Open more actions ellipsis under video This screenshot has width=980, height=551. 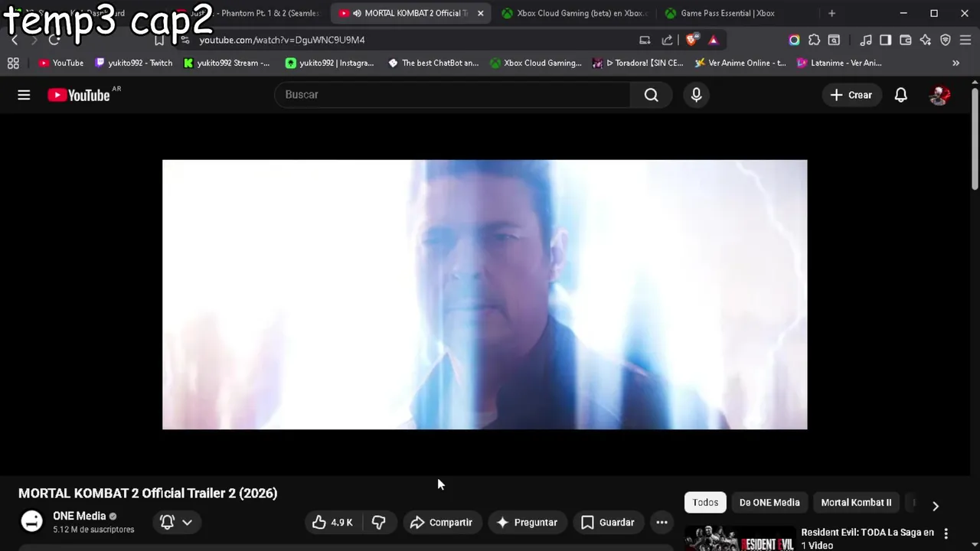661,523
